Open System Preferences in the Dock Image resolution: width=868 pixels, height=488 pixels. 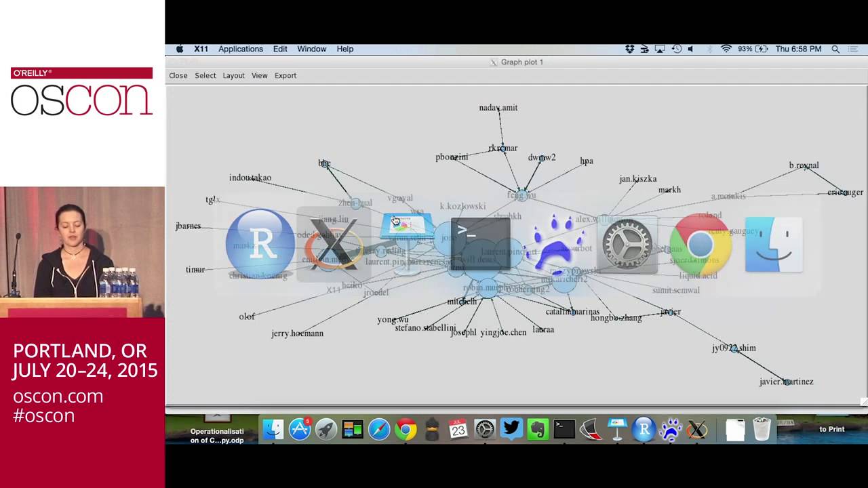[485, 429]
